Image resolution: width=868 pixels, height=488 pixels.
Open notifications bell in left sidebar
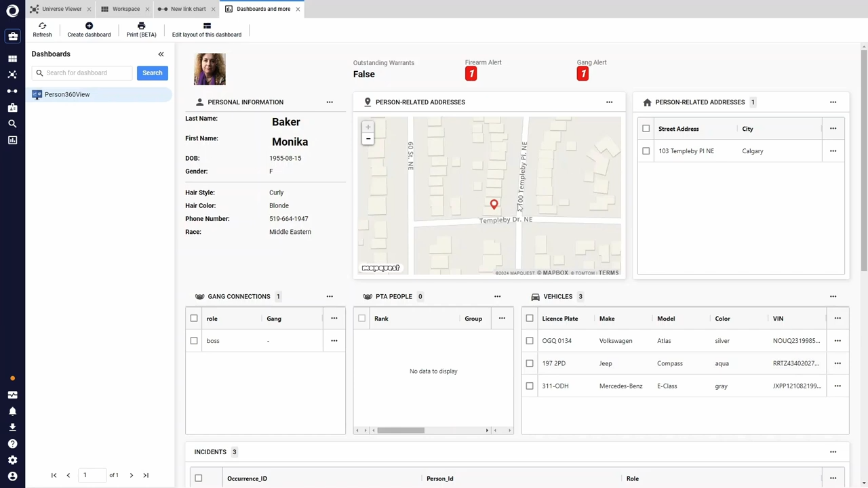(12, 411)
